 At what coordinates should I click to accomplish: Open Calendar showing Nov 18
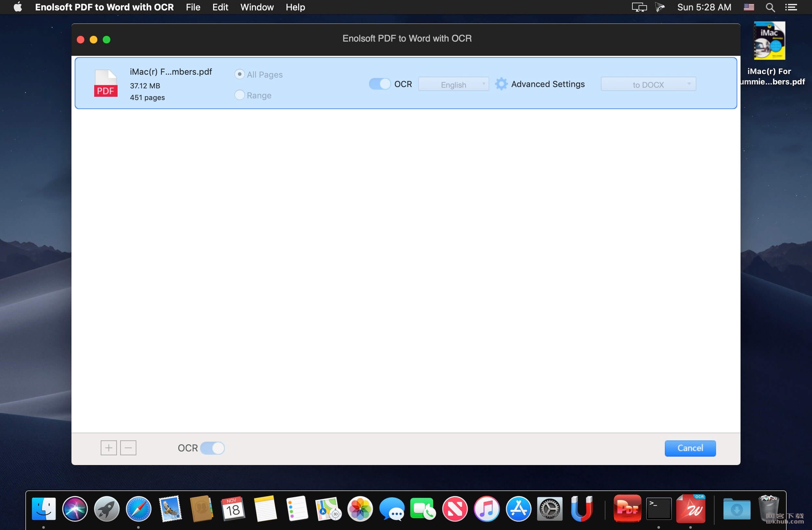click(x=233, y=509)
